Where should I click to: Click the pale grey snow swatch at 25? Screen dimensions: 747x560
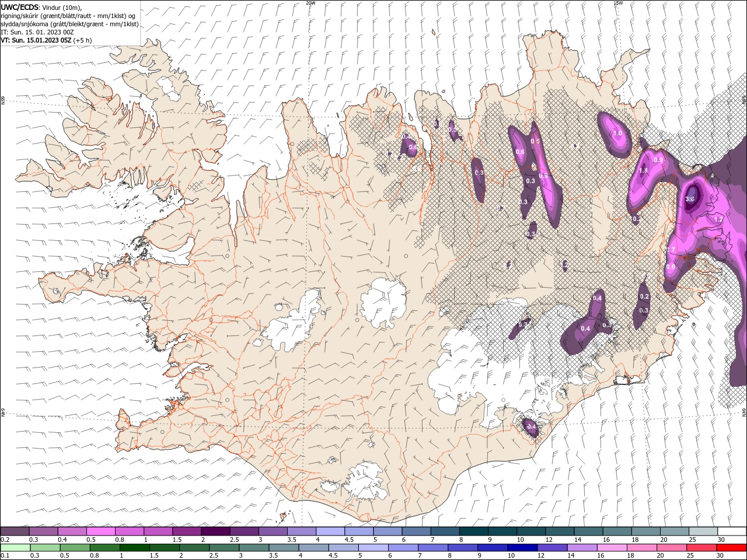[x=703, y=531]
